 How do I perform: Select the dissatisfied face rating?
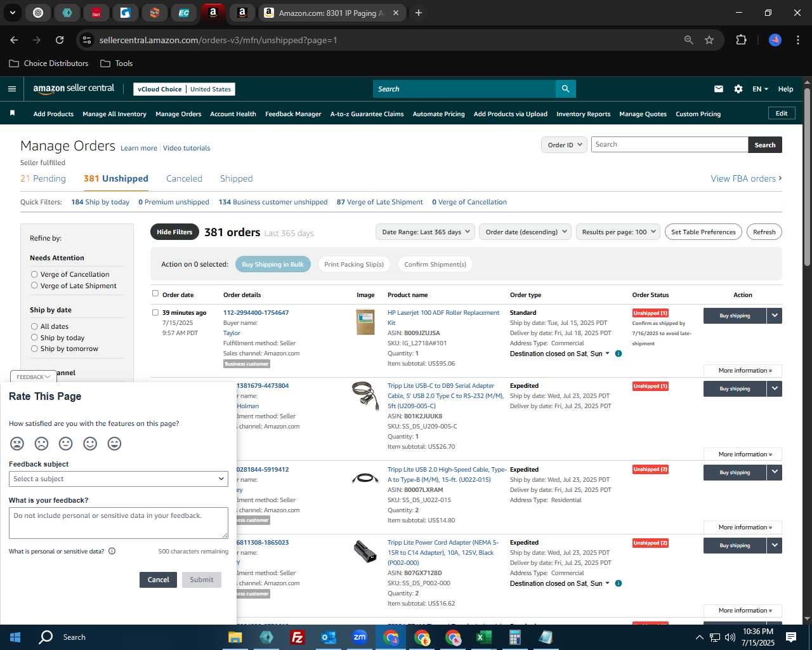click(41, 444)
